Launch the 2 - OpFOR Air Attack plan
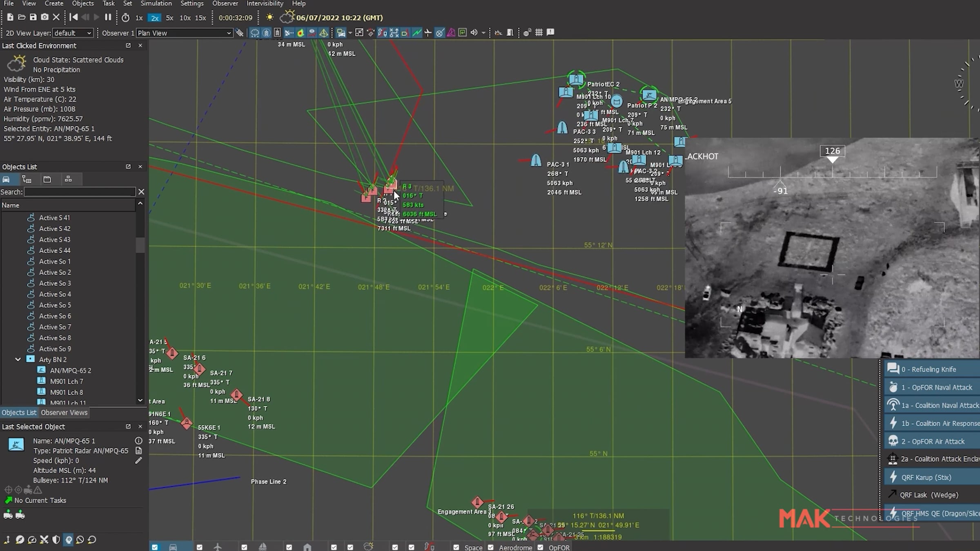The image size is (980, 551). (933, 441)
